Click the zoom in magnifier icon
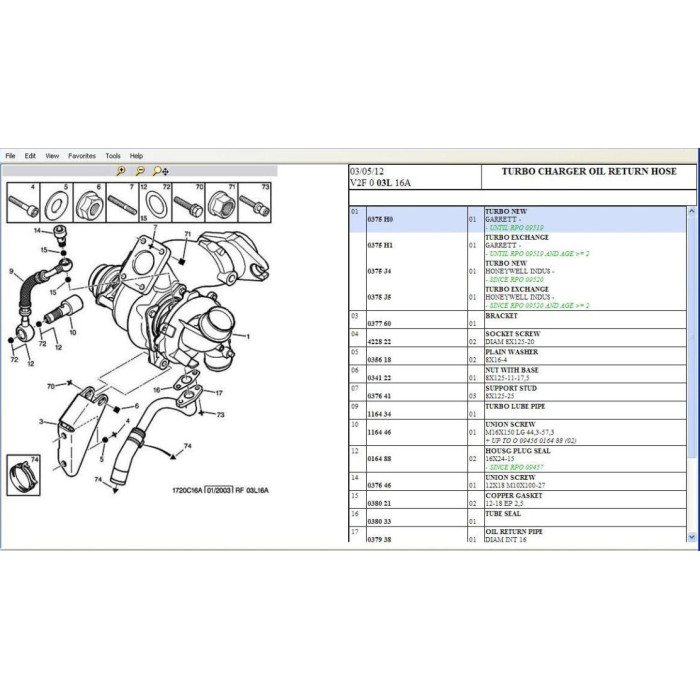Image resolution: width=700 pixels, height=700 pixels. (x=121, y=171)
